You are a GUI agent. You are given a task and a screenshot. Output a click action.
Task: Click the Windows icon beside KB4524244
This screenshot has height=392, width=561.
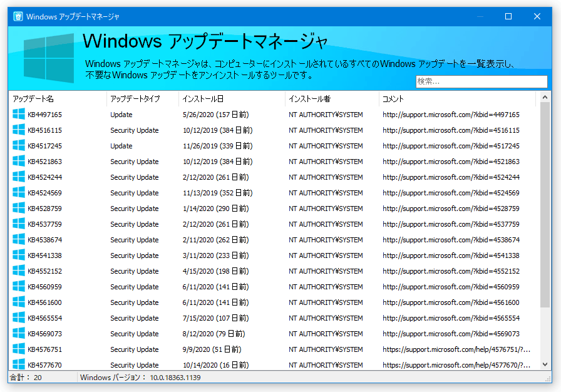click(19, 177)
